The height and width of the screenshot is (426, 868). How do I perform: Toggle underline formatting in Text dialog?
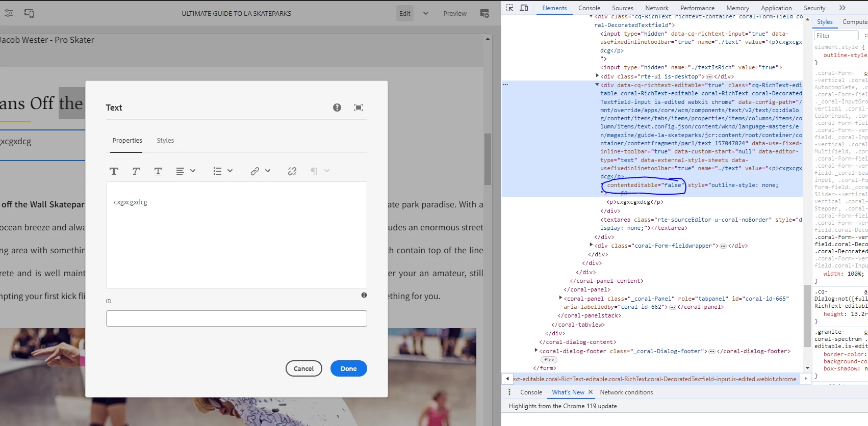158,171
